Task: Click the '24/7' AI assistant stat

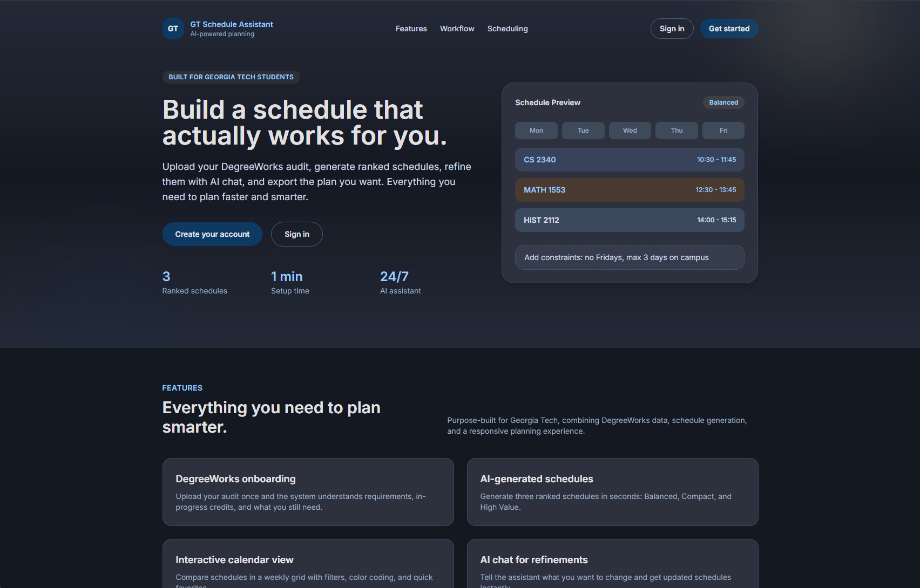Action: coord(400,283)
